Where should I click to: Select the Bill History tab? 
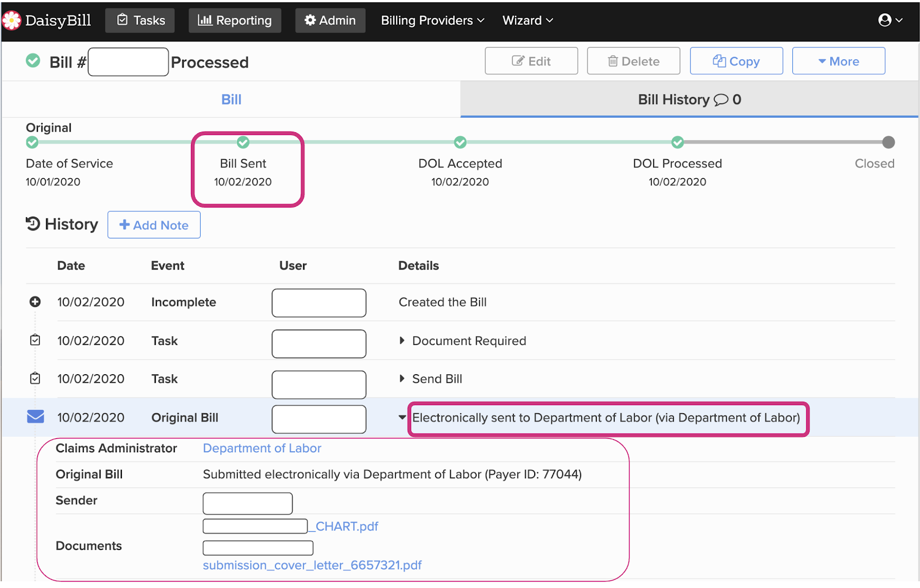click(x=689, y=99)
